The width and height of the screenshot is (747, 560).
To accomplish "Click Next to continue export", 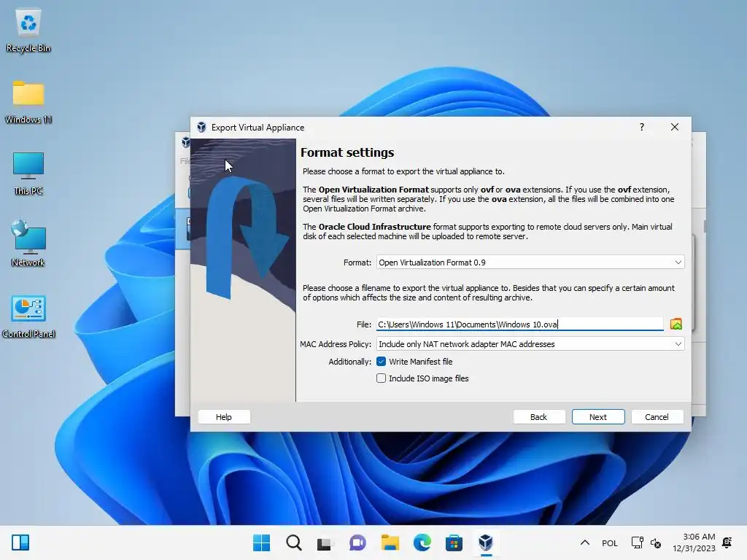I will 598,416.
